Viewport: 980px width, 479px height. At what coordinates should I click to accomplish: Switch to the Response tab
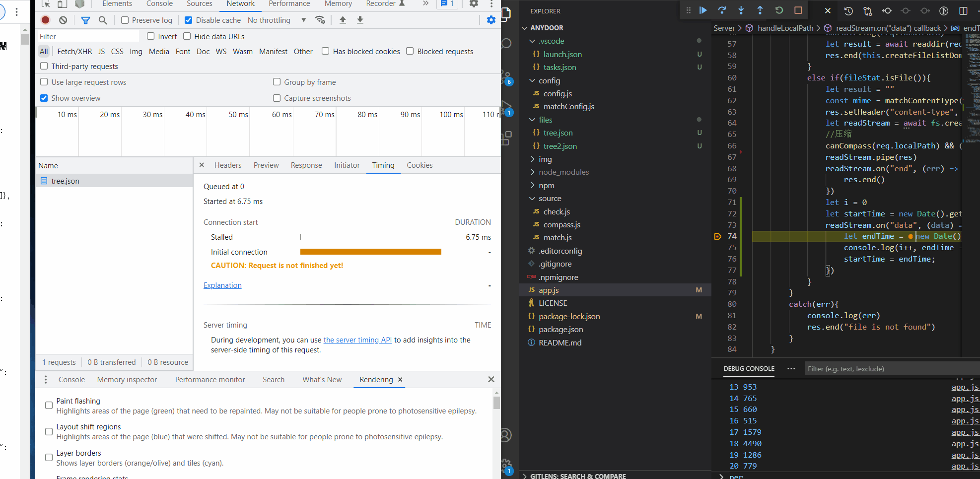pyautogui.click(x=306, y=165)
